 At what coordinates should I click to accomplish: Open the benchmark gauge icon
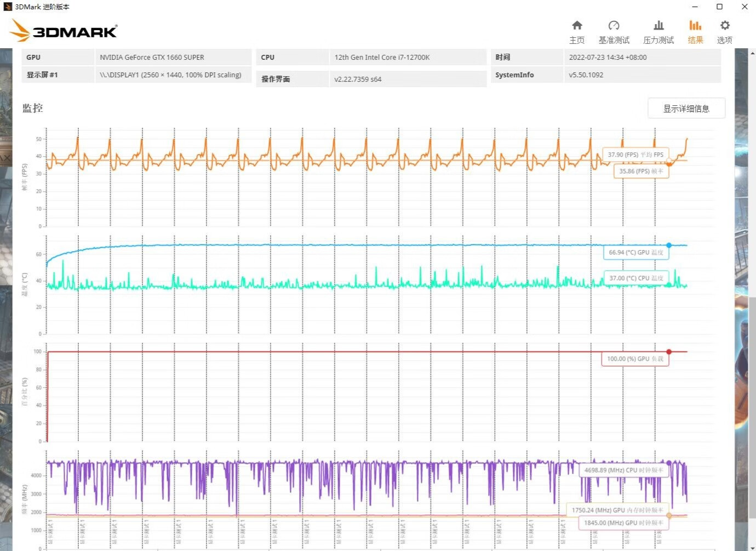[614, 25]
